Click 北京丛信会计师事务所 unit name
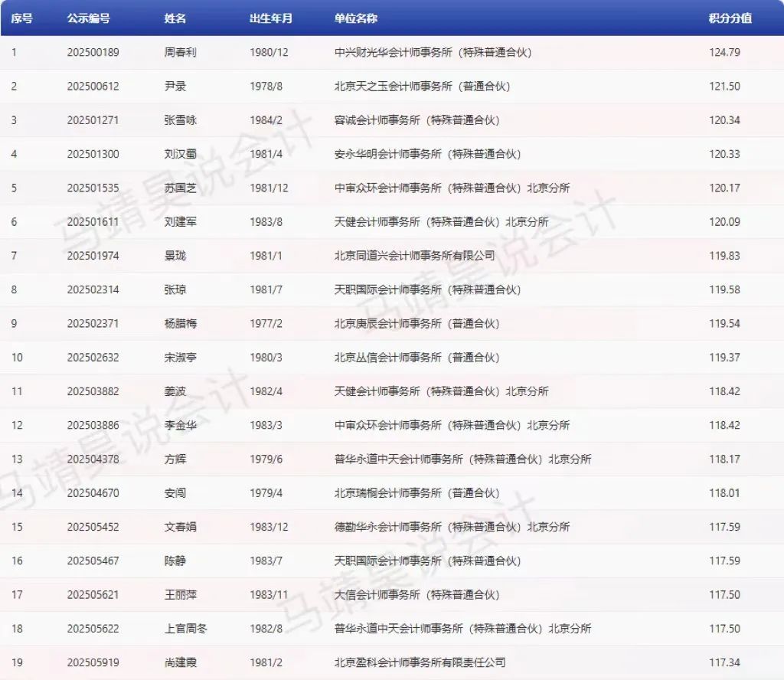The image size is (784, 680). pos(417,358)
